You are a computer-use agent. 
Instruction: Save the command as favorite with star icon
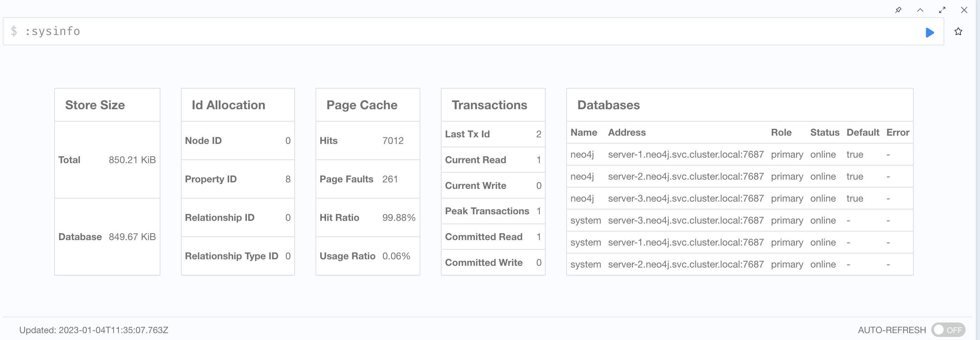958,32
